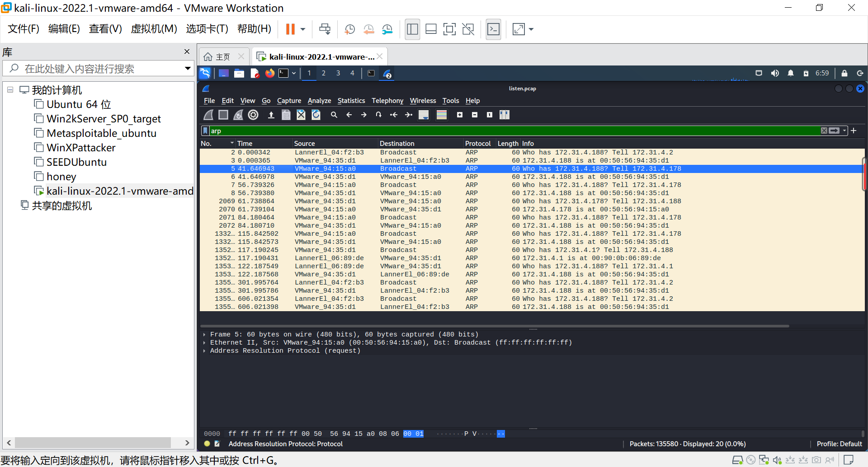Start capturing packets with the shark fin icon
Viewport: 868px width, 467px height.
[x=208, y=115]
